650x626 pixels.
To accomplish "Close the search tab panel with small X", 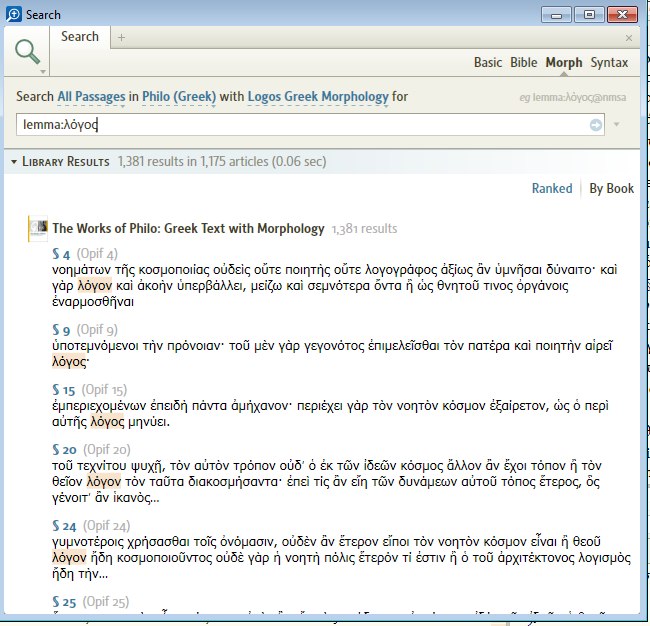I will (x=628, y=38).
